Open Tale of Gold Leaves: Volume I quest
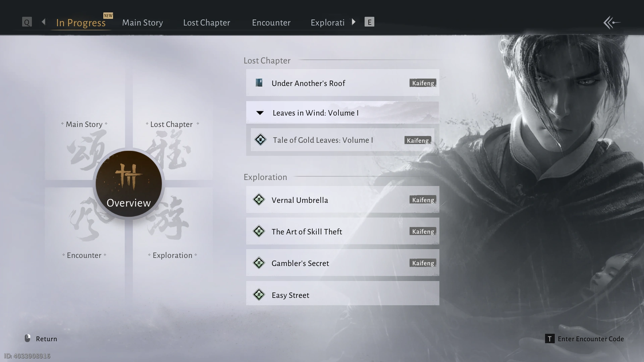 click(342, 140)
